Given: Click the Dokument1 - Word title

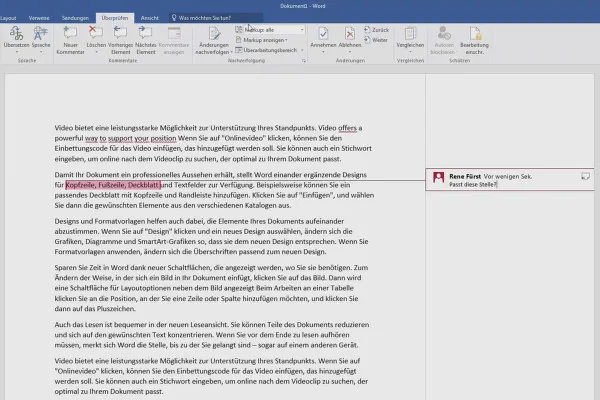Looking at the screenshot, I should tap(303, 6).
